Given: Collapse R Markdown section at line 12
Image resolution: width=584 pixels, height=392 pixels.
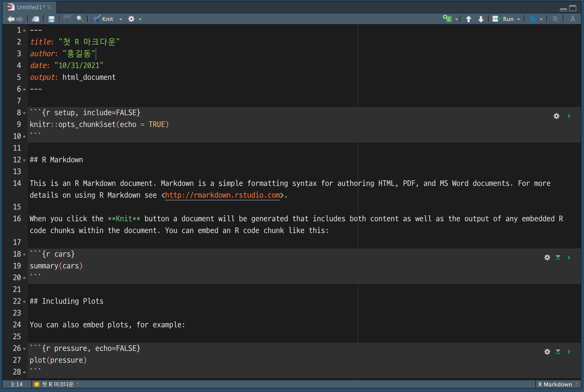Looking at the screenshot, I should pyautogui.click(x=24, y=160).
